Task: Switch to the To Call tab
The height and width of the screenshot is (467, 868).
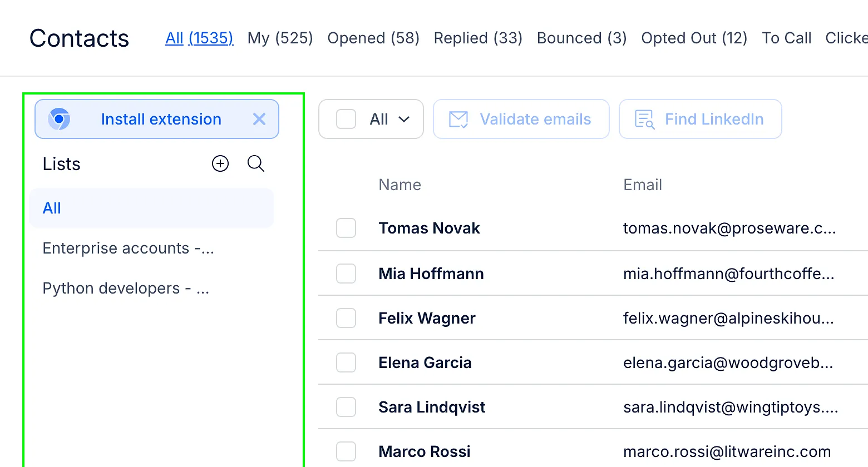Action: click(x=787, y=38)
